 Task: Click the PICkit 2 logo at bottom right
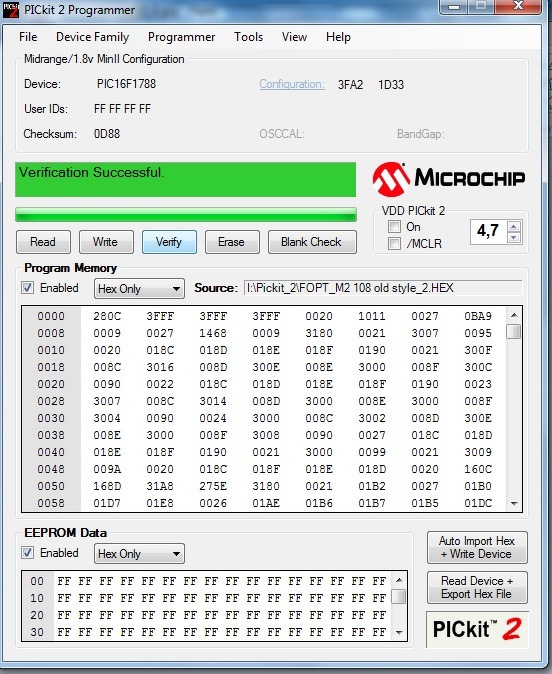477,629
